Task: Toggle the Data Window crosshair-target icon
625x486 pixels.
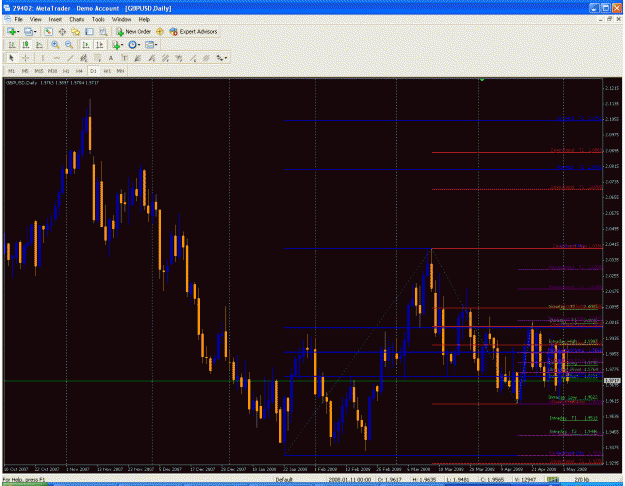Action: pyautogui.click(x=62, y=31)
